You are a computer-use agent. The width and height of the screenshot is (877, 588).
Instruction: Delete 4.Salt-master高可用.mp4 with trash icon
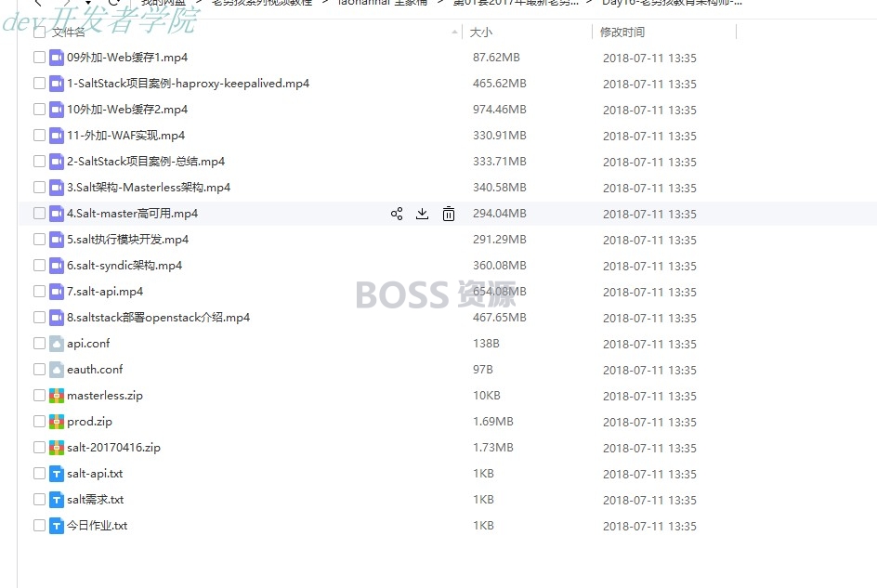click(x=449, y=214)
